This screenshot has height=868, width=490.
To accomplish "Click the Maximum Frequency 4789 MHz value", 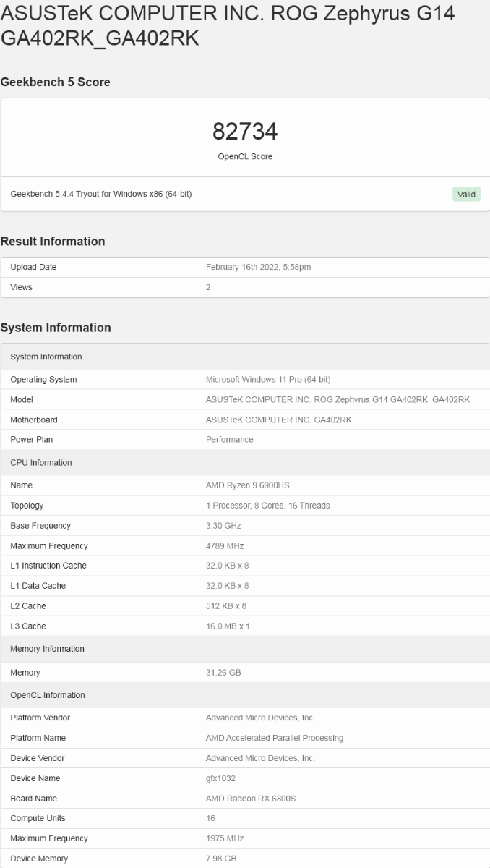I will (x=225, y=546).
